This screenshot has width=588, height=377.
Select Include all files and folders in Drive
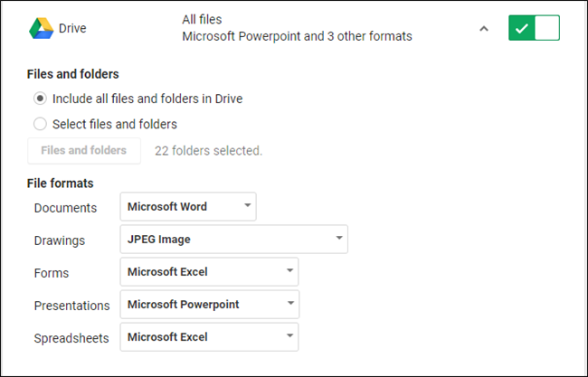(x=40, y=99)
